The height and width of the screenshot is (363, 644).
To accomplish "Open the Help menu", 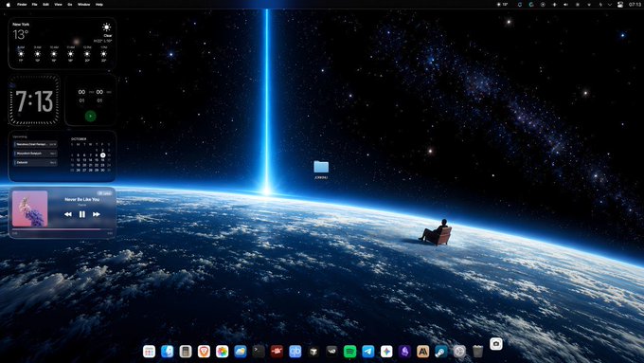I will [99, 5].
